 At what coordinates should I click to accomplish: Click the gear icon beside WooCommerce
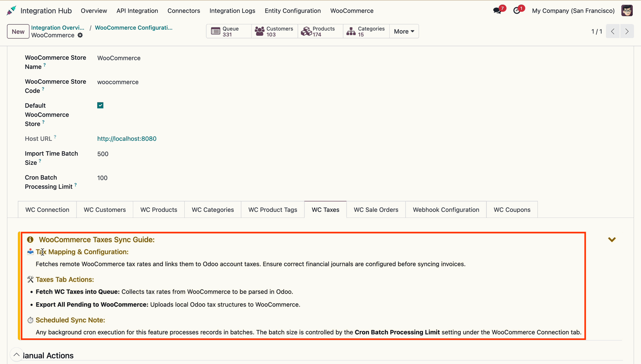(80, 35)
